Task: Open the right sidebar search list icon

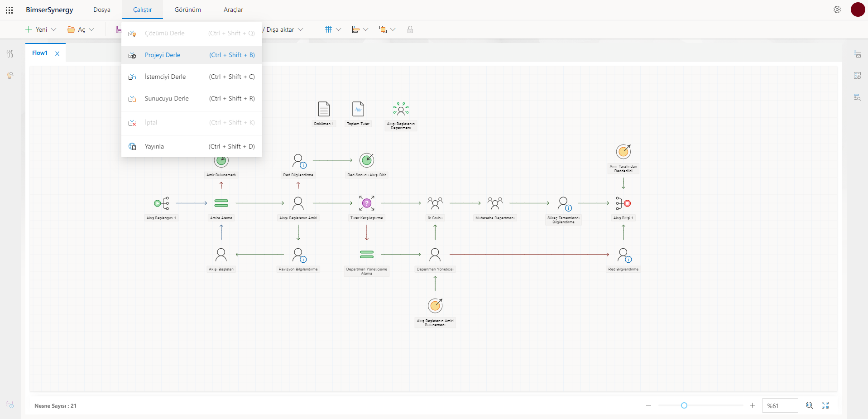Action: (858, 97)
